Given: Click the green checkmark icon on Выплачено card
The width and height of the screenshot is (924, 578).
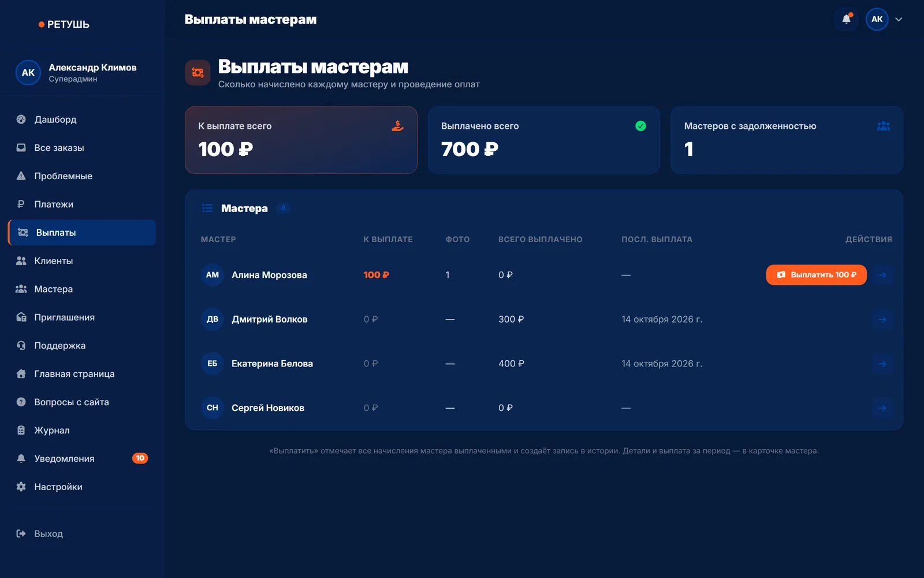Looking at the screenshot, I should [x=640, y=126].
